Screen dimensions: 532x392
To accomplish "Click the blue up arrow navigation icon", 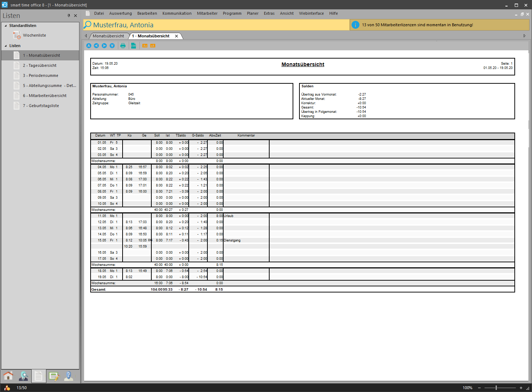I will [89, 46].
